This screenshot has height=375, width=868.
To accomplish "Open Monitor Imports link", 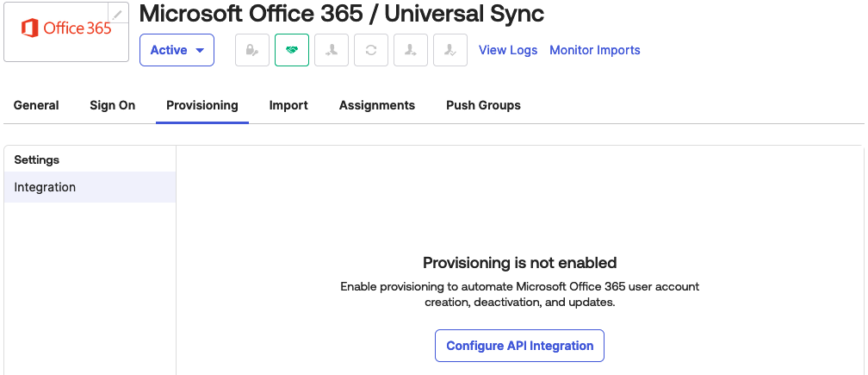I will click(594, 50).
